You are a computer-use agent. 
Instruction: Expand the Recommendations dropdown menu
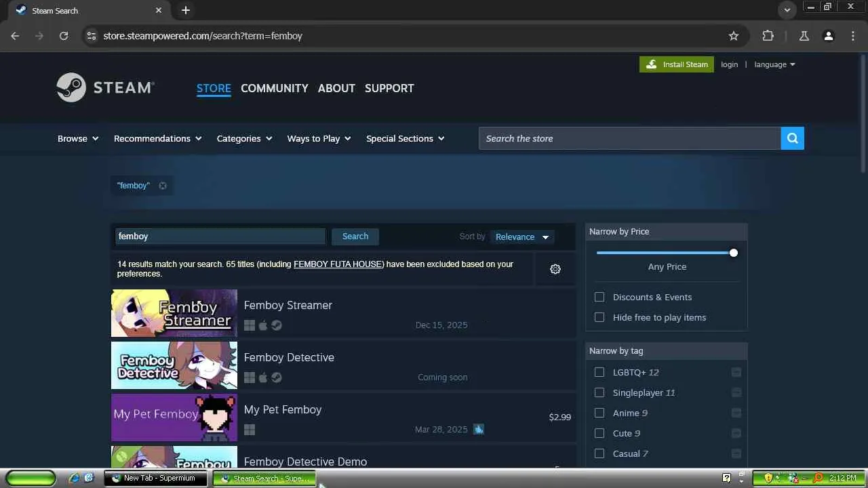coord(158,138)
